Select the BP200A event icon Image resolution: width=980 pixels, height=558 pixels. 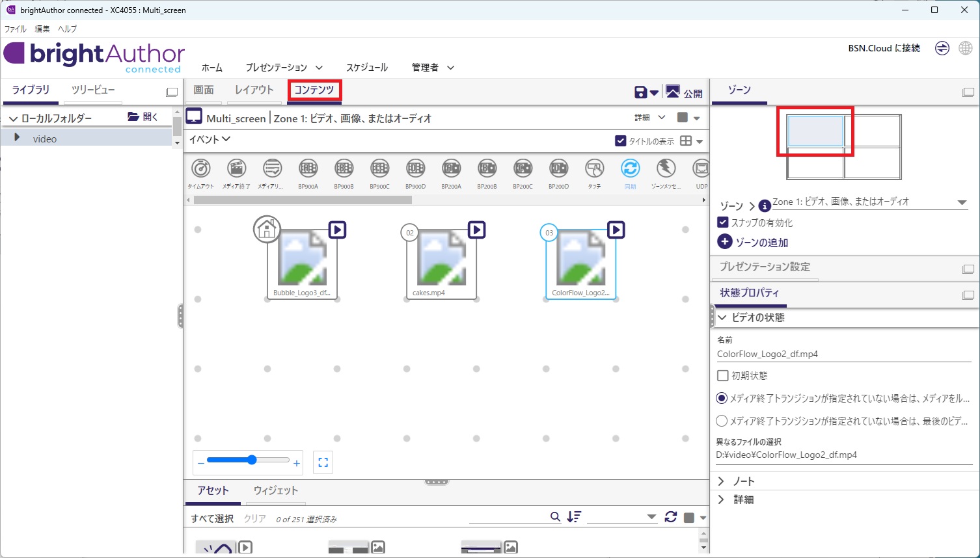coord(451,168)
